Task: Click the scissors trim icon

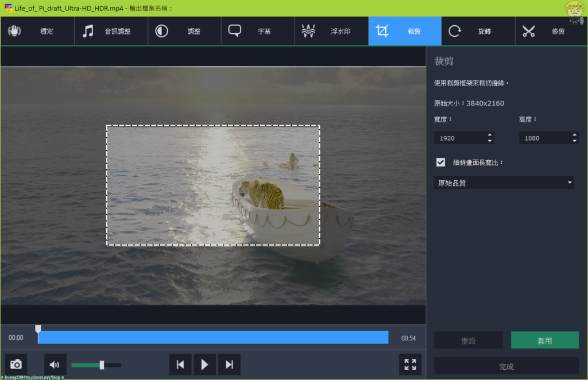Action: tap(528, 31)
